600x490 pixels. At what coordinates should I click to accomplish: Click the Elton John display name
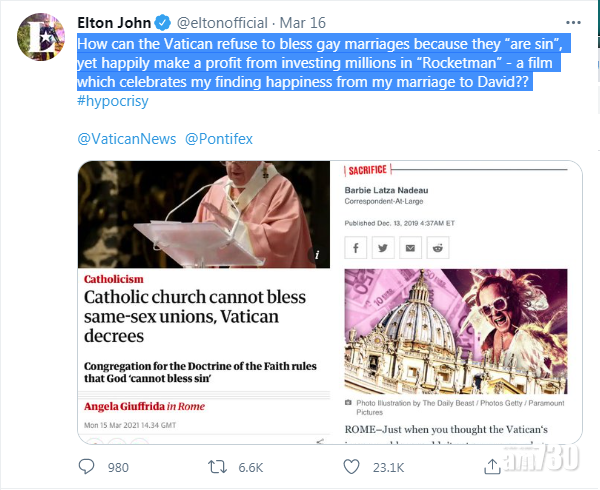114,21
